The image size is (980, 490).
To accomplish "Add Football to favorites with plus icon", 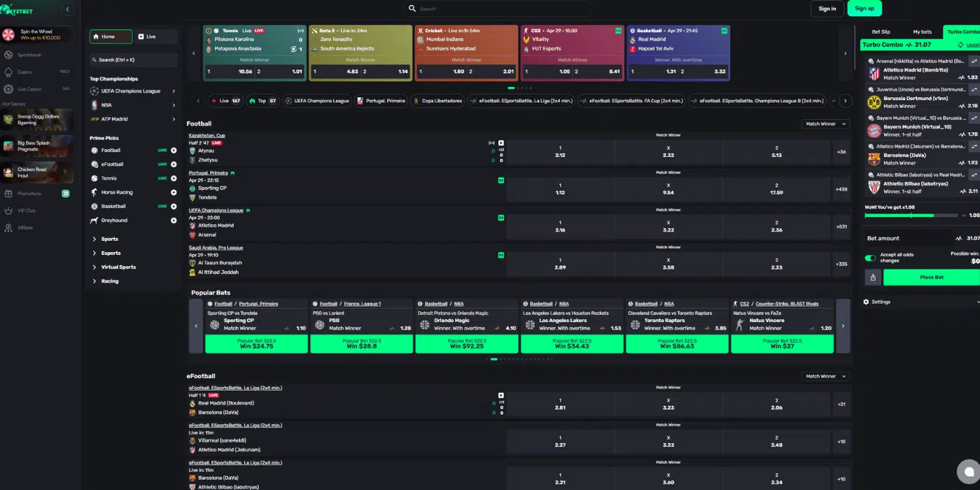I will [x=174, y=150].
